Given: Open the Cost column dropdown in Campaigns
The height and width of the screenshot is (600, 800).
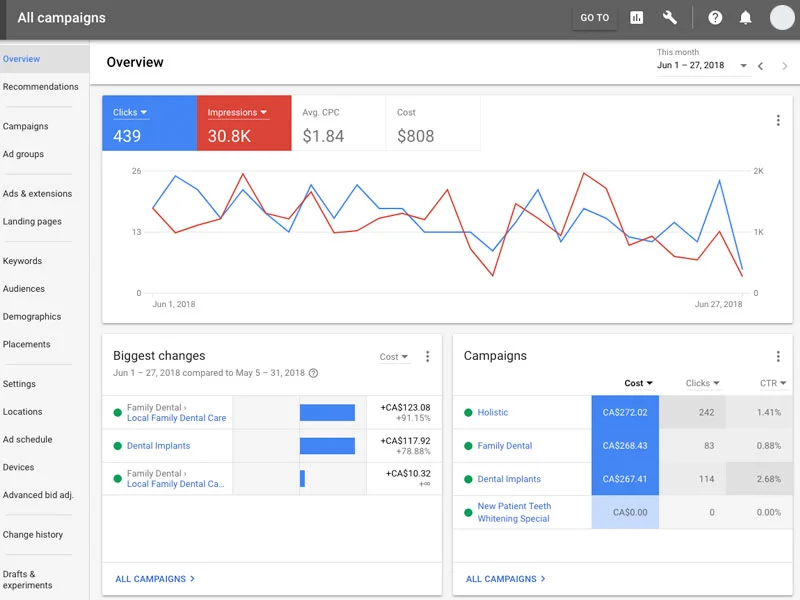Looking at the screenshot, I should [638, 383].
